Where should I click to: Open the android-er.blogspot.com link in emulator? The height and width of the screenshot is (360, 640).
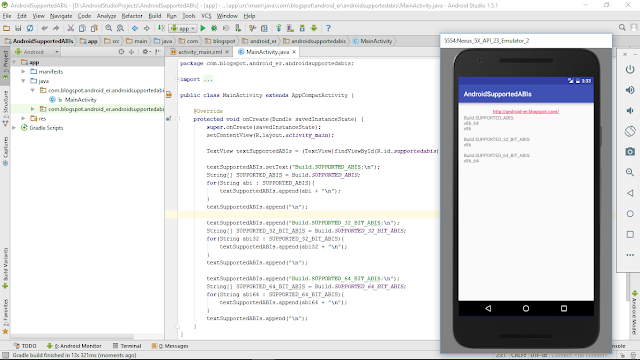(526, 111)
